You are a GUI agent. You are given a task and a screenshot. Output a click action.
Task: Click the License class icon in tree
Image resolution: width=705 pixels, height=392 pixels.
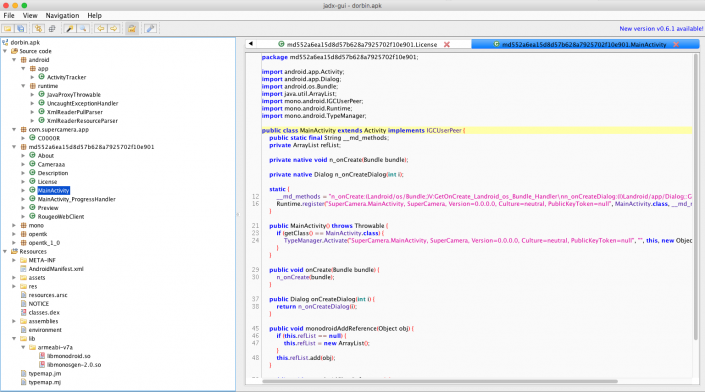32,182
